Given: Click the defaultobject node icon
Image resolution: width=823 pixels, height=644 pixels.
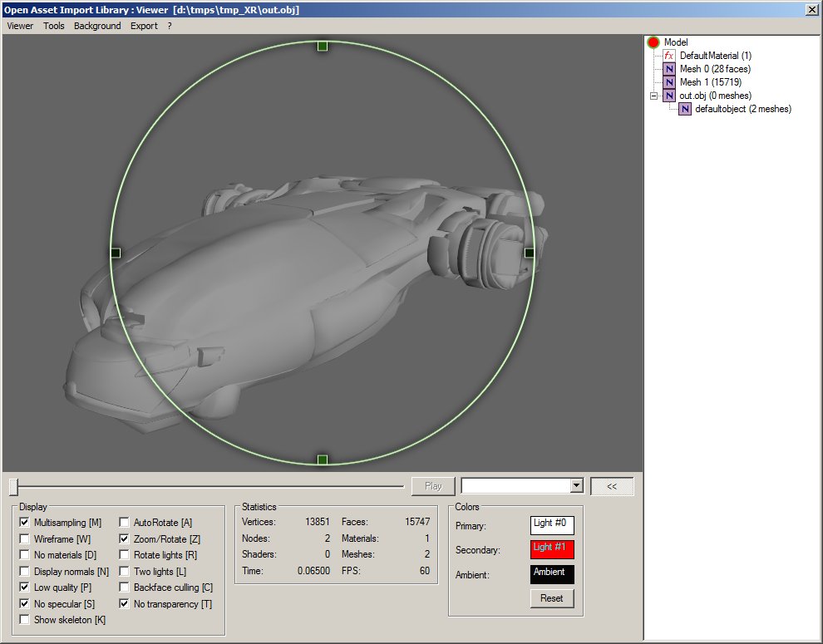Looking at the screenshot, I should [685, 109].
